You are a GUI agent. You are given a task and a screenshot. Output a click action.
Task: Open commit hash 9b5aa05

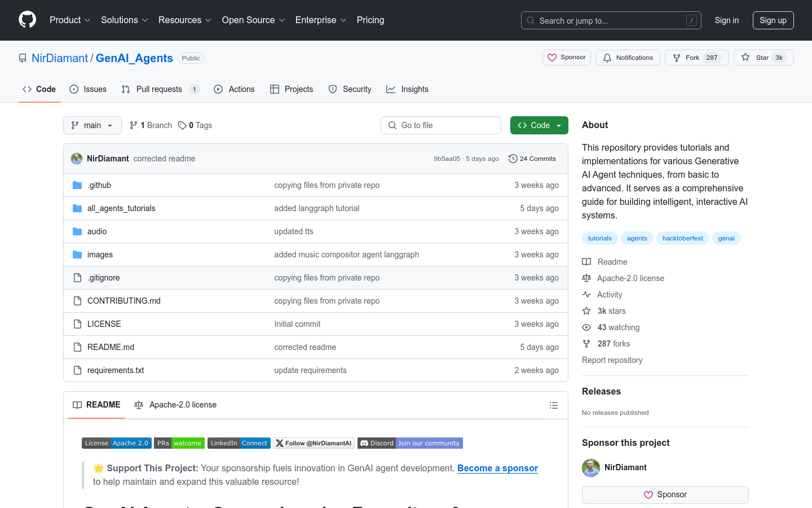[x=447, y=159]
